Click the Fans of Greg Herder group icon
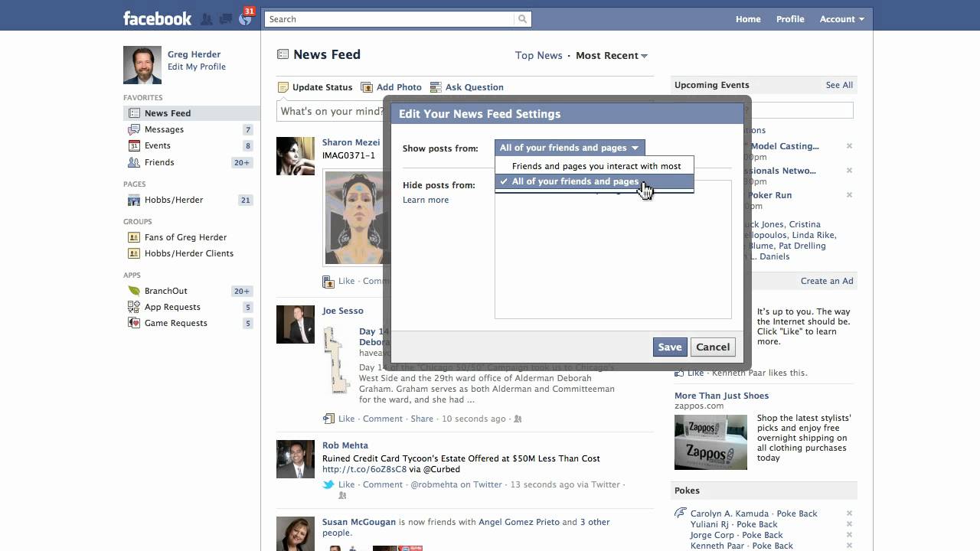This screenshot has height=551, width=980. pos(134,237)
